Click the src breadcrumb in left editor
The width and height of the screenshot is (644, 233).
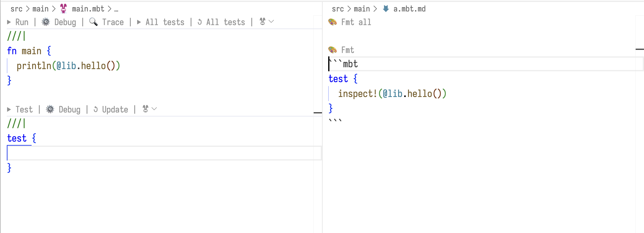[16, 9]
